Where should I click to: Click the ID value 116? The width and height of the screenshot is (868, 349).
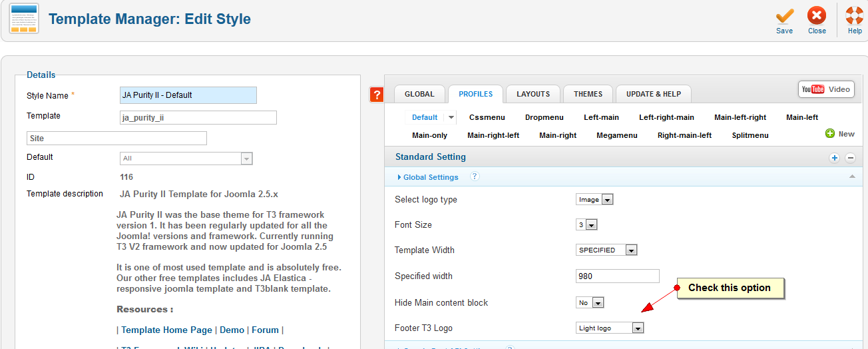tap(126, 177)
